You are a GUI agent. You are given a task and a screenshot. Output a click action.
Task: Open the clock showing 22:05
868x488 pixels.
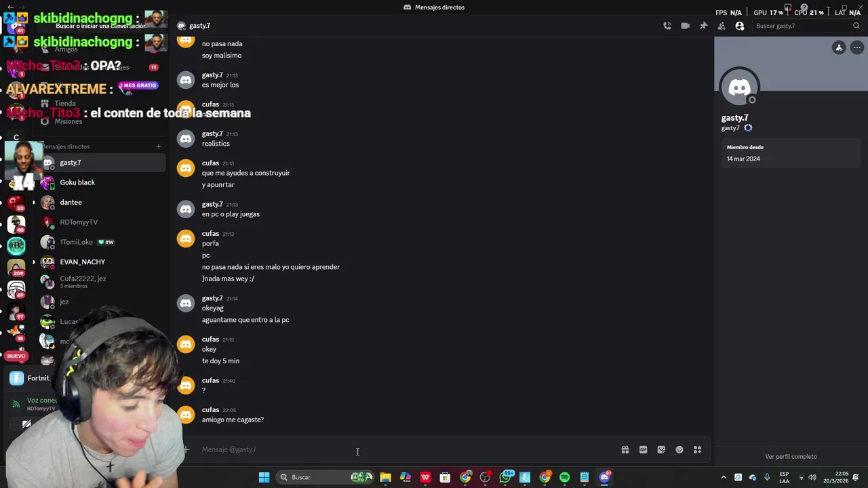(x=835, y=477)
